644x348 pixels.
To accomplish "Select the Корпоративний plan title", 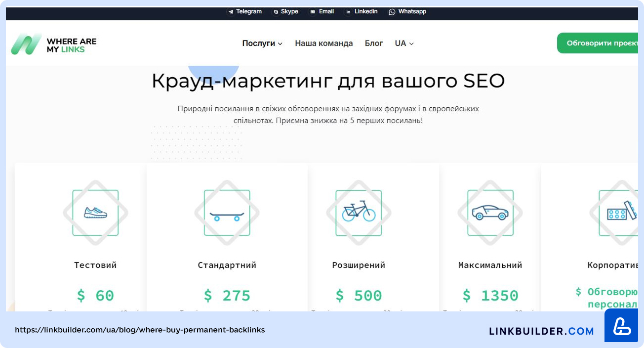I will pyautogui.click(x=613, y=265).
